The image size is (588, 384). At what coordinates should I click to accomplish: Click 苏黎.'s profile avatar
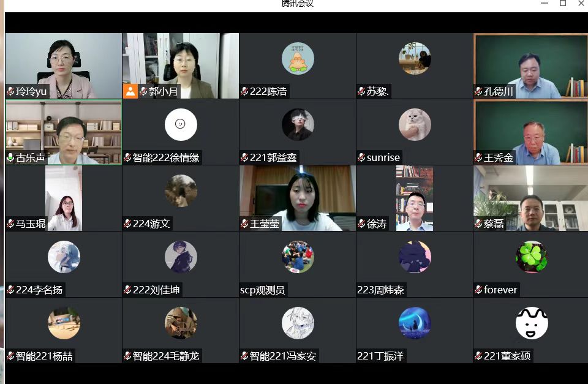pos(415,59)
